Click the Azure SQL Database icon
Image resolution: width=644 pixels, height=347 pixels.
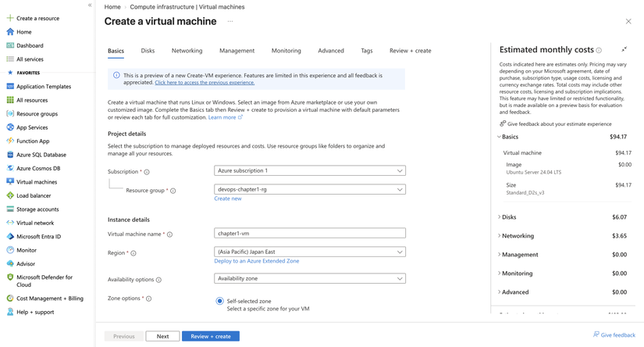(x=10, y=155)
